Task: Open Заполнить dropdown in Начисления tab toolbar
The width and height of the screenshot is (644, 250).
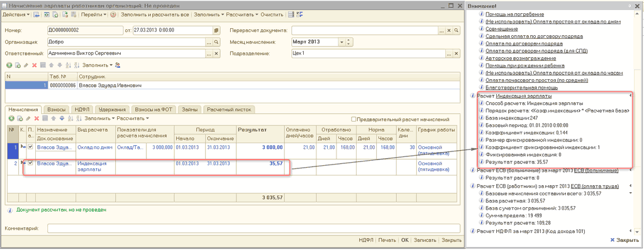Action: [99, 118]
